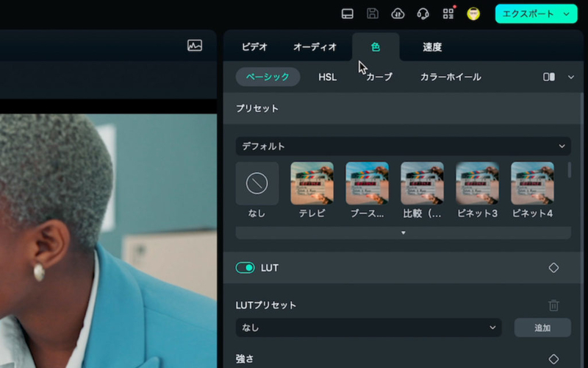Image resolution: width=588 pixels, height=368 pixels.
Task: Click the preset thumbnails scrollbar
Action: click(569, 170)
